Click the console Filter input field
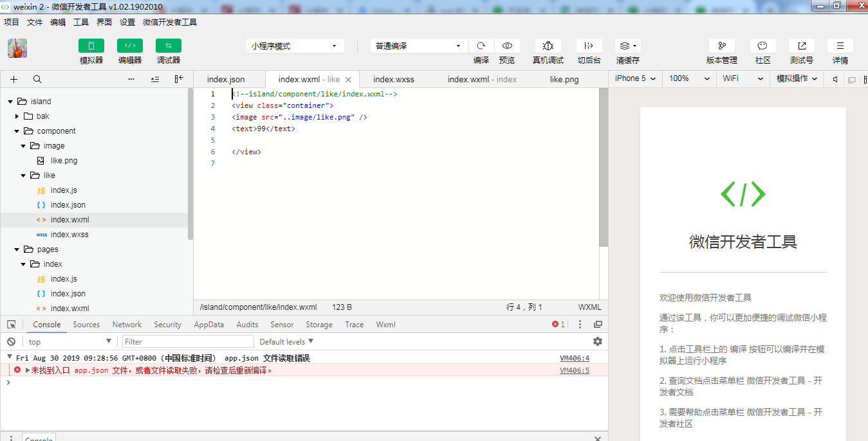The width and height of the screenshot is (868, 441). (x=188, y=341)
